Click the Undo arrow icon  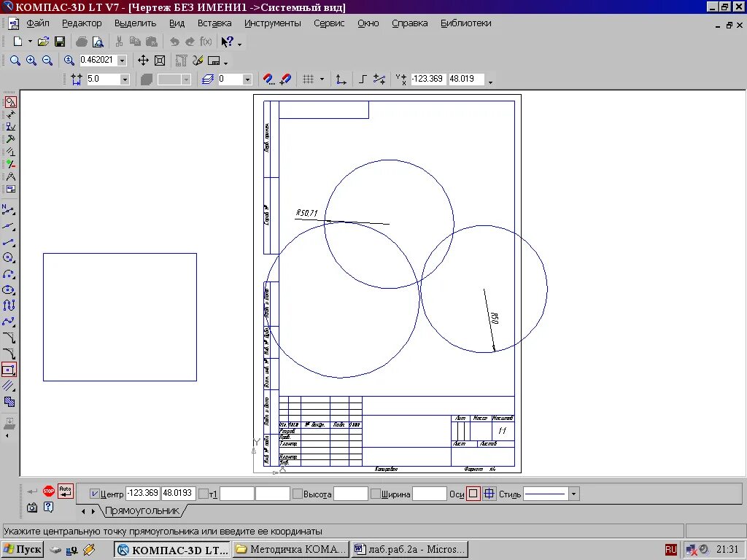coord(174,42)
